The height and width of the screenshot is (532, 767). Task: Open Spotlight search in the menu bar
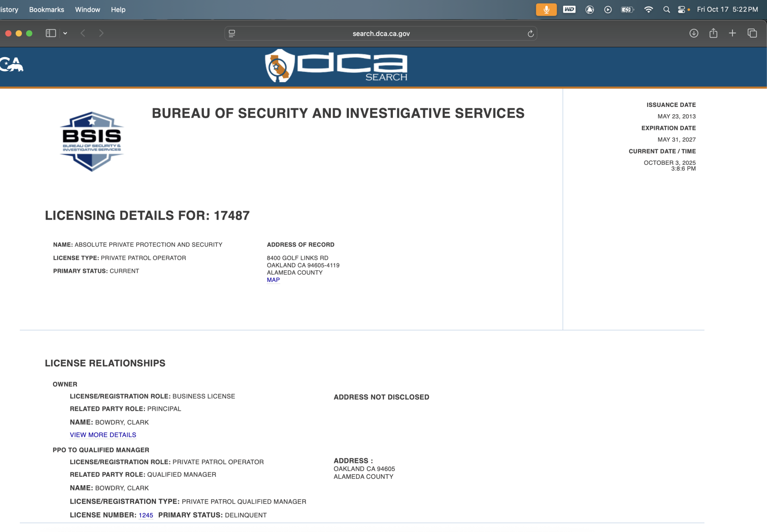[666, 10]
